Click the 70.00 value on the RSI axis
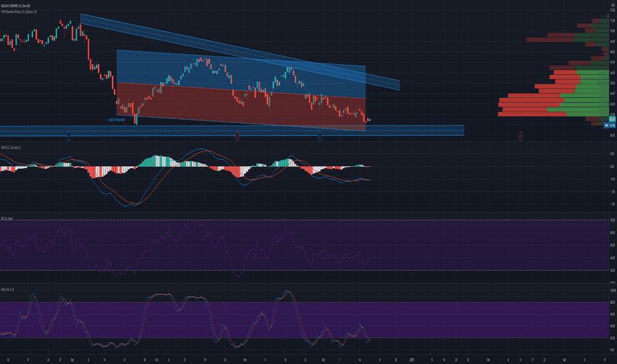The width and height of the screenshot is (617, 364). [x=612, y=220]
